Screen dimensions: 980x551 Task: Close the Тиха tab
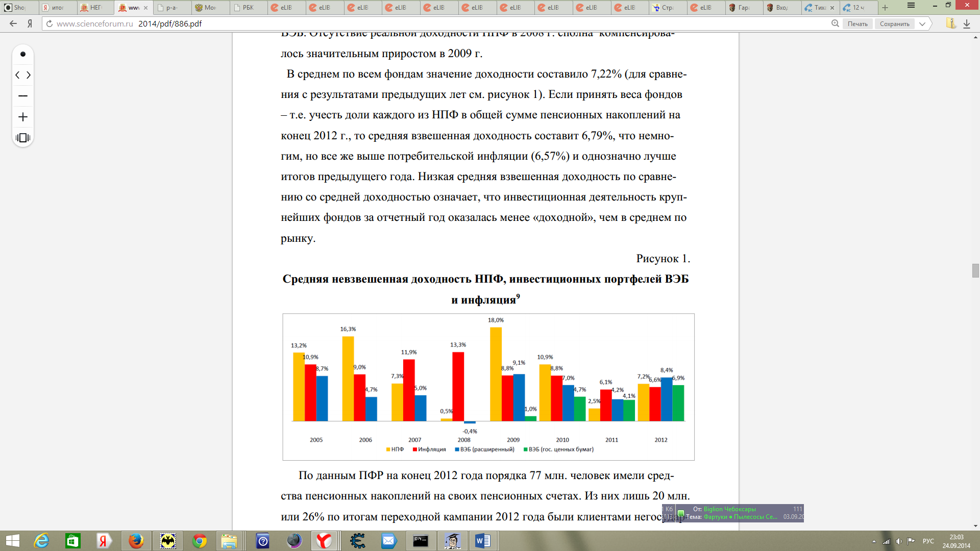832,8
